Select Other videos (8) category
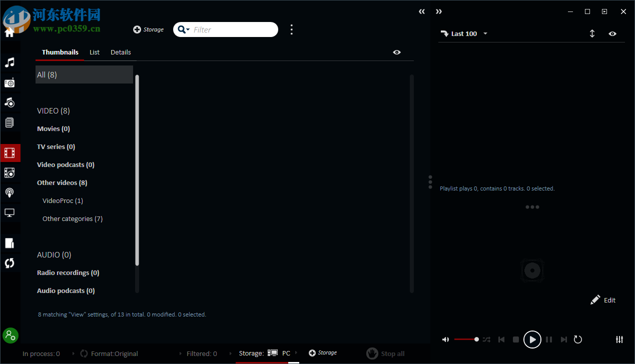635x364 pixels. click(x=62, y=182)
